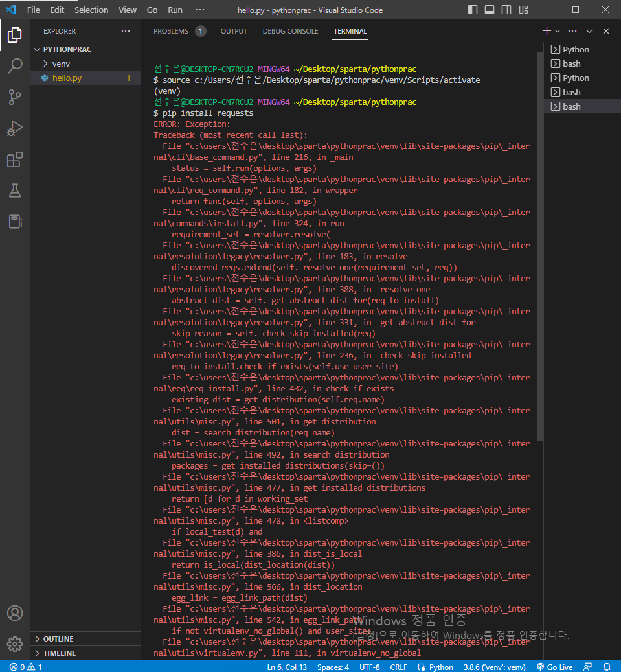
Task: Select the second Python terminal in list
Action: tap(582, 78)
